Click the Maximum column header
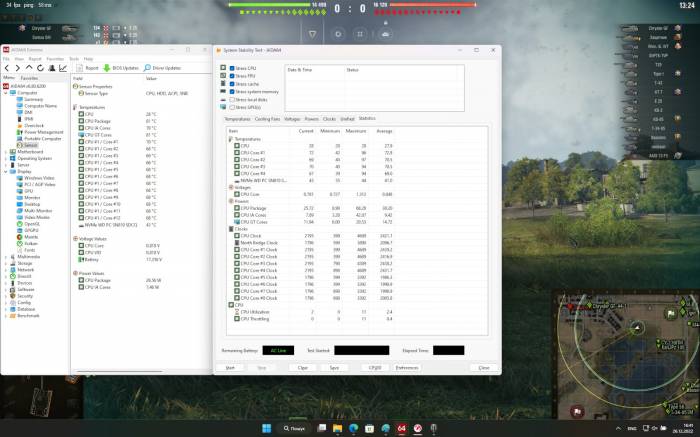 [356, 131]
